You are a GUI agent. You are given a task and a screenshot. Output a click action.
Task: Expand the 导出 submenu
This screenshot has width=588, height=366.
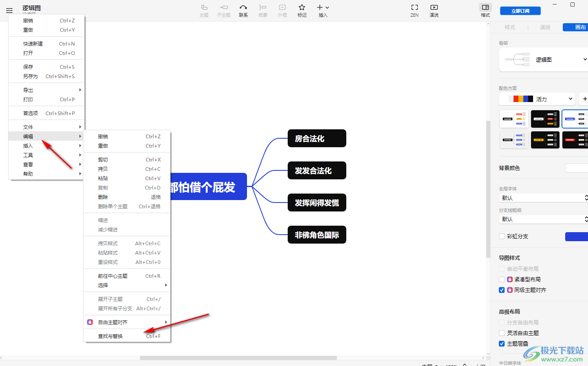[x=46, y=90]
